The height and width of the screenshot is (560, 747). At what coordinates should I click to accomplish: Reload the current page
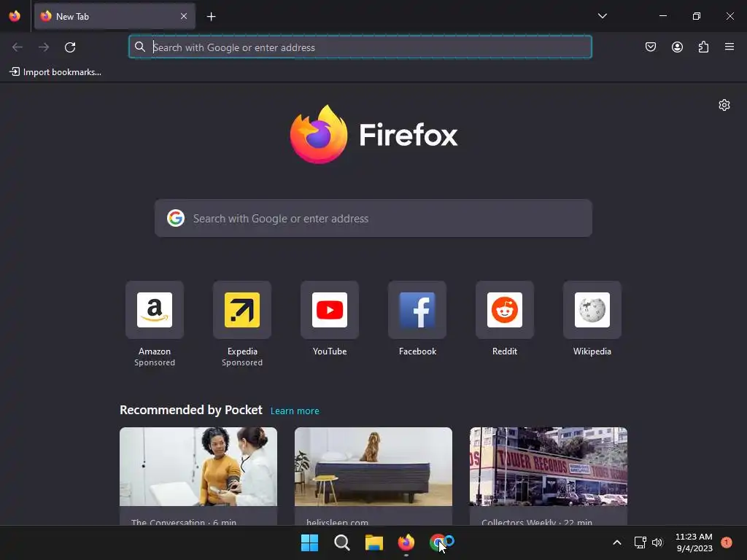click(x=70, y=47)
